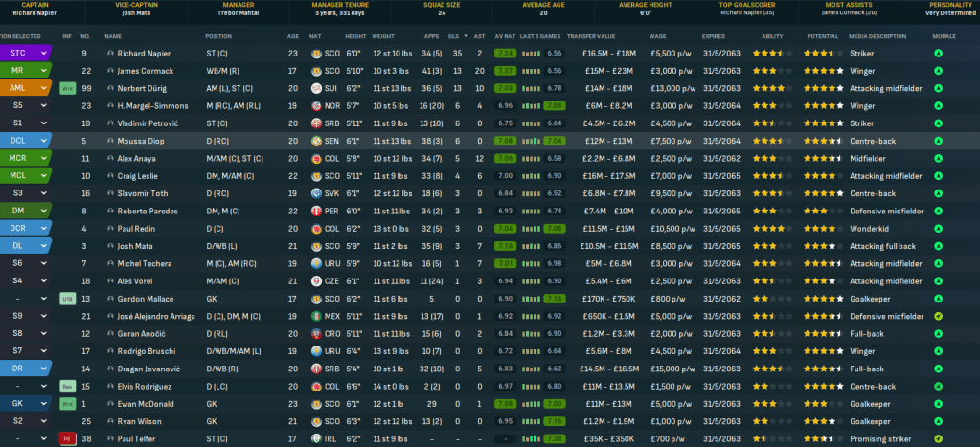Expand the AML position selector for Norbert Dürig
Screen dimensions: 980x447
point(43,88)
